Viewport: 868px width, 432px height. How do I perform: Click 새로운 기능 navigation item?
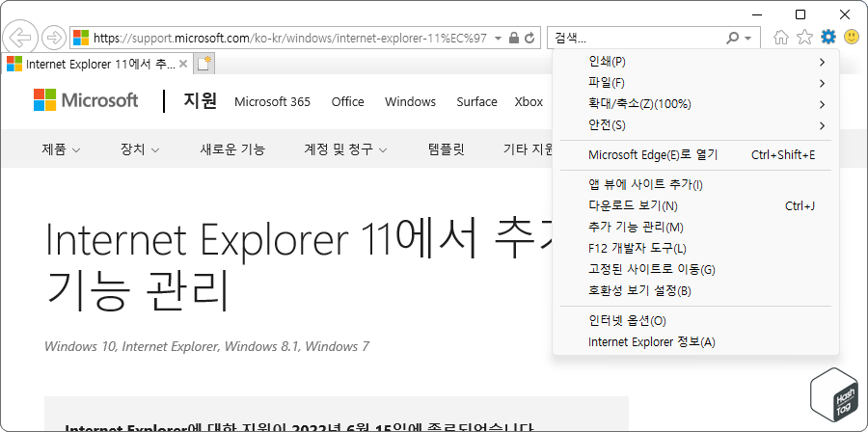232,148
